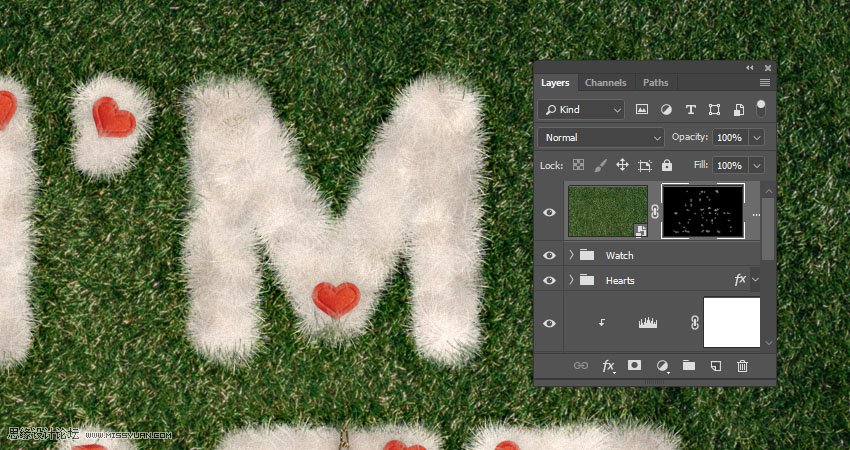Screen dimensions: 850x450
Task: Filter for adjustment layers icon
Action: click(x=666, y=110)
